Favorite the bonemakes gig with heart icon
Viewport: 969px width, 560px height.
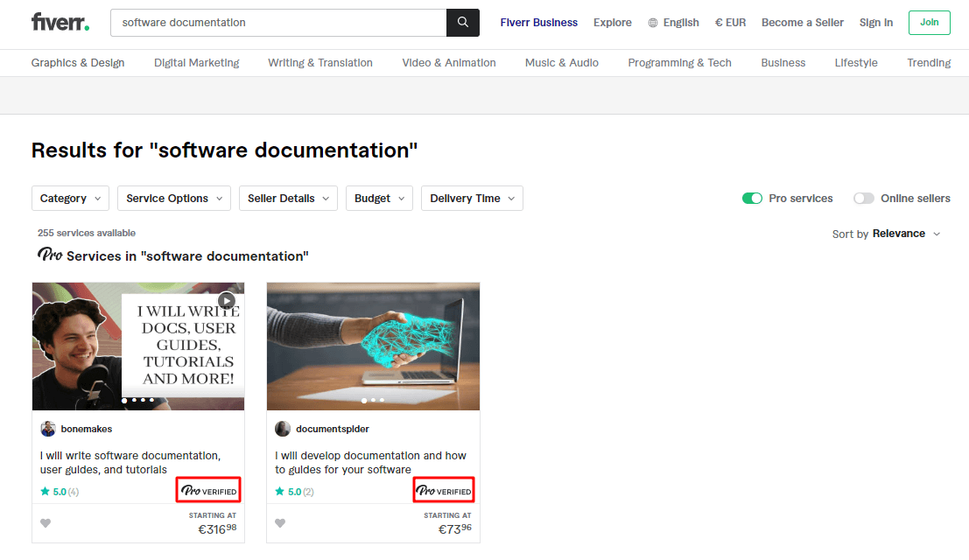(46, 523)
